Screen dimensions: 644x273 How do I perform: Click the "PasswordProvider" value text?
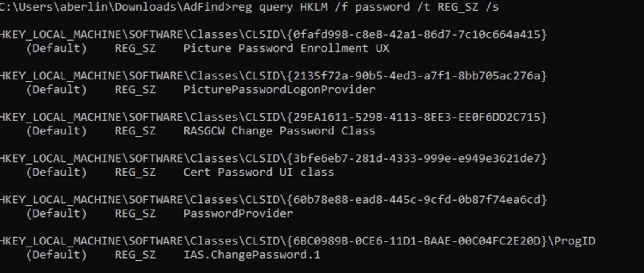[x=238, y=213]
